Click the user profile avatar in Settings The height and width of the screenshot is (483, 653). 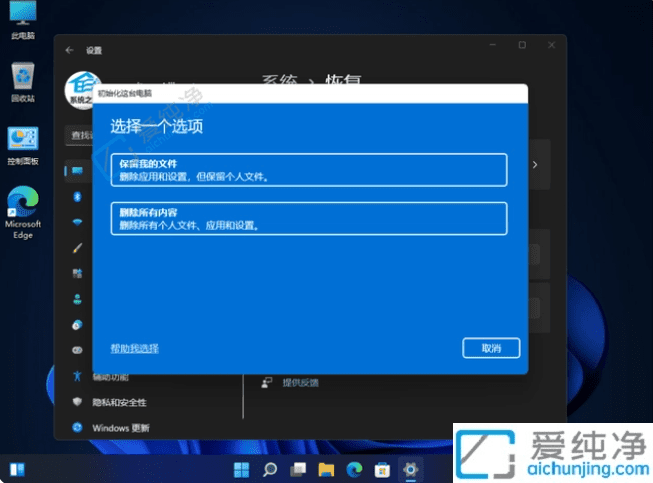pyautogui.click(x=82, y=91)
